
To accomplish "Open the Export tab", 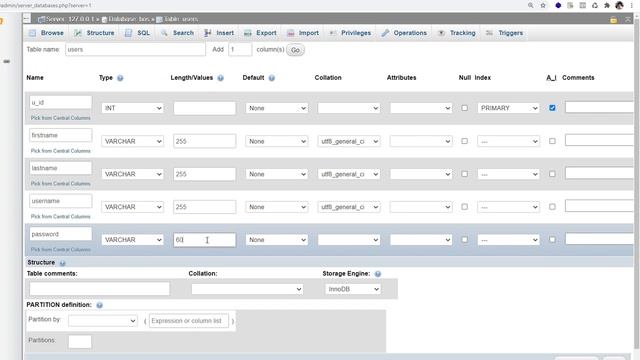I will point(260,33).
